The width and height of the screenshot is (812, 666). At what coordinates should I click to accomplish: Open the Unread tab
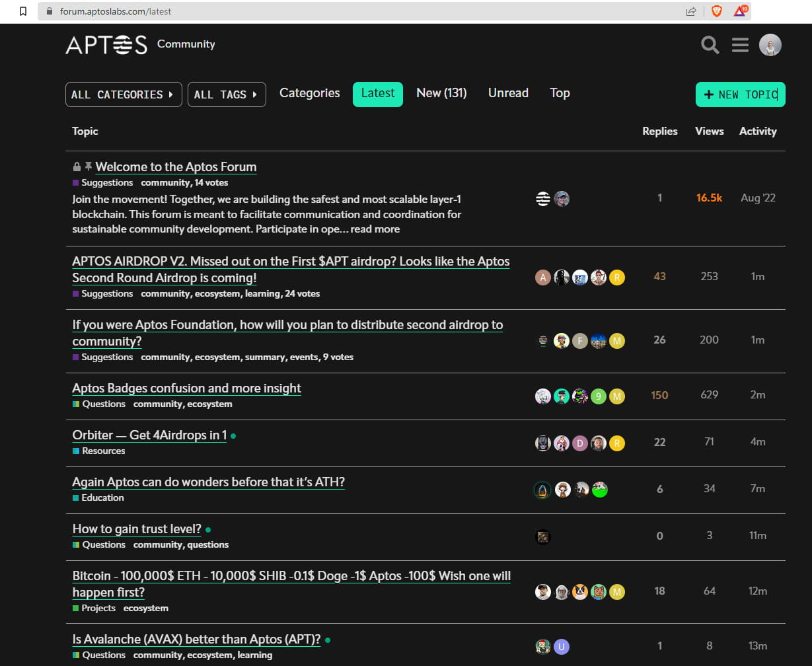coord(507,93)
